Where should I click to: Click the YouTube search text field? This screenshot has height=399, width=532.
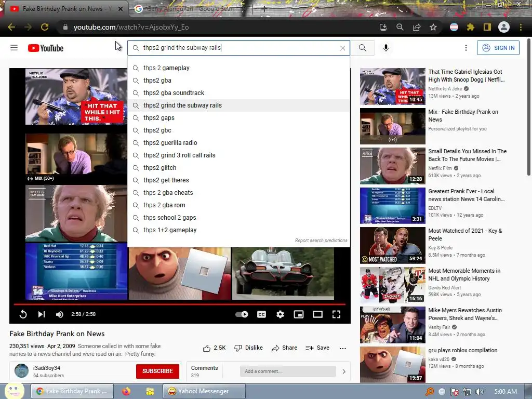tap(239, 48)
